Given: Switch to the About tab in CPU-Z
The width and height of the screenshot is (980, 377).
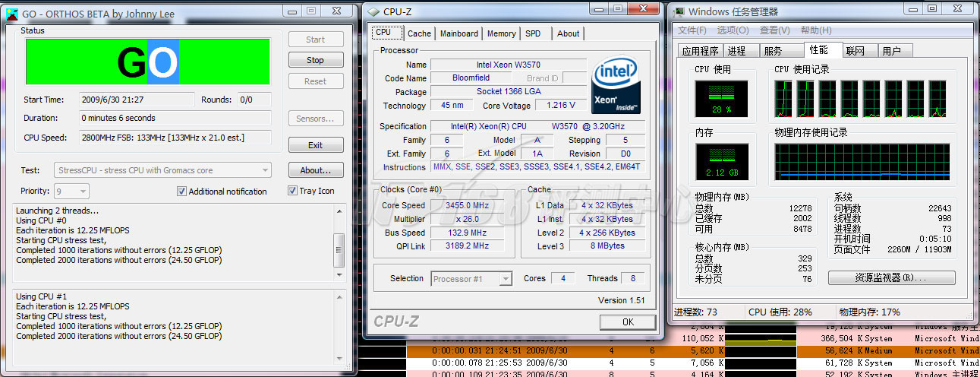Looking at the screenshot, I should tap(568, 33).
